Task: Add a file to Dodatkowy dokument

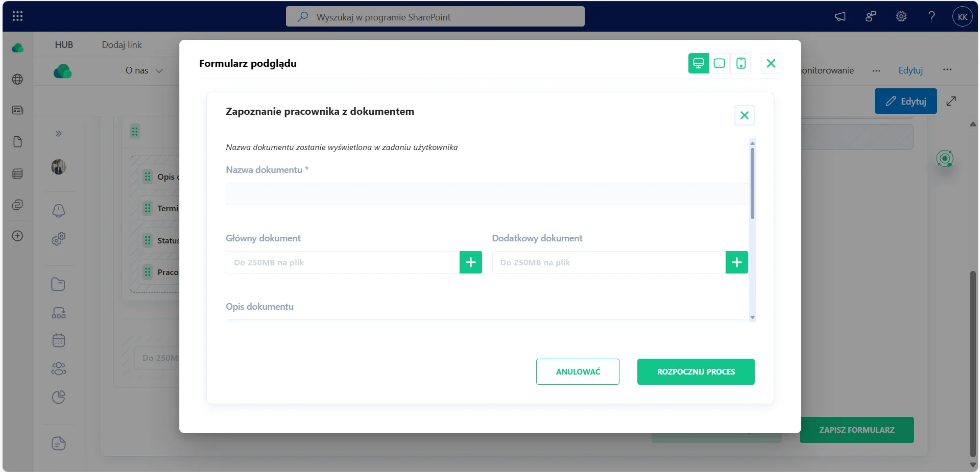Action: pos(736,262)
